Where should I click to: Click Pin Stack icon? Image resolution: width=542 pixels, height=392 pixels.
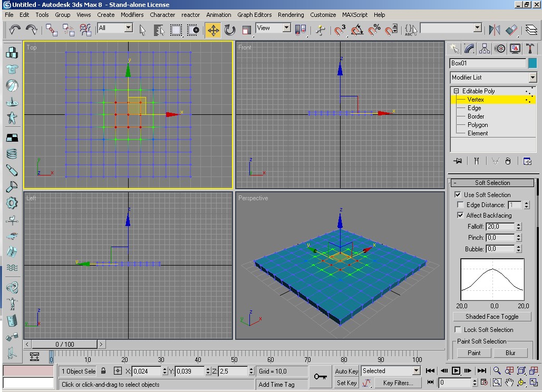click(x=458, y=161)
